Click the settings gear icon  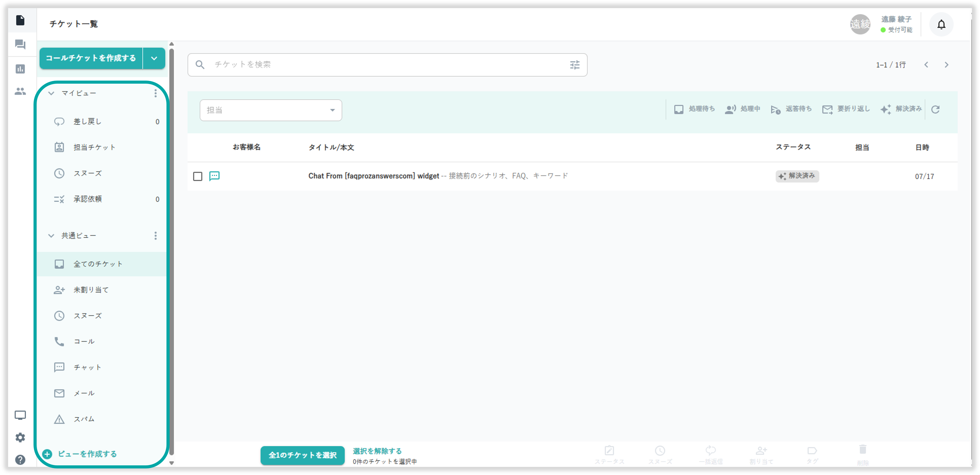[x=20, y=437]
